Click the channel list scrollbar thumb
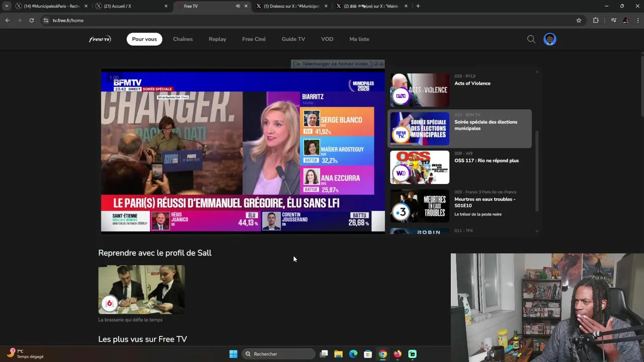 pyautogui.click(x=536, y=171)
